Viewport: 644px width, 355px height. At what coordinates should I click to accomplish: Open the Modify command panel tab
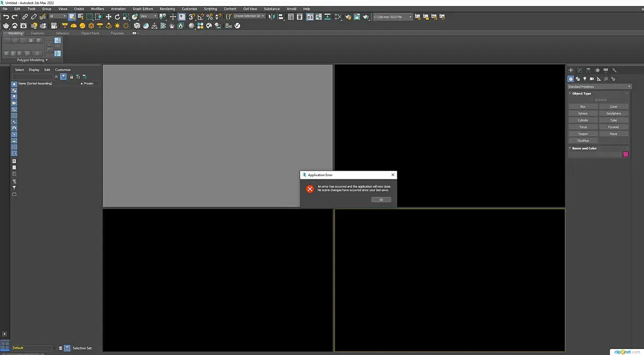[x=580, y=70]
